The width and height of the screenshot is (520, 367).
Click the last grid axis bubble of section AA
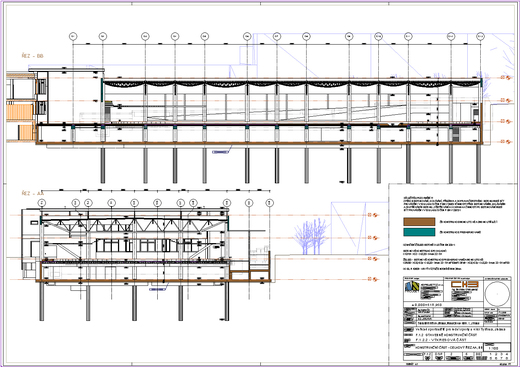coord(270,203)
